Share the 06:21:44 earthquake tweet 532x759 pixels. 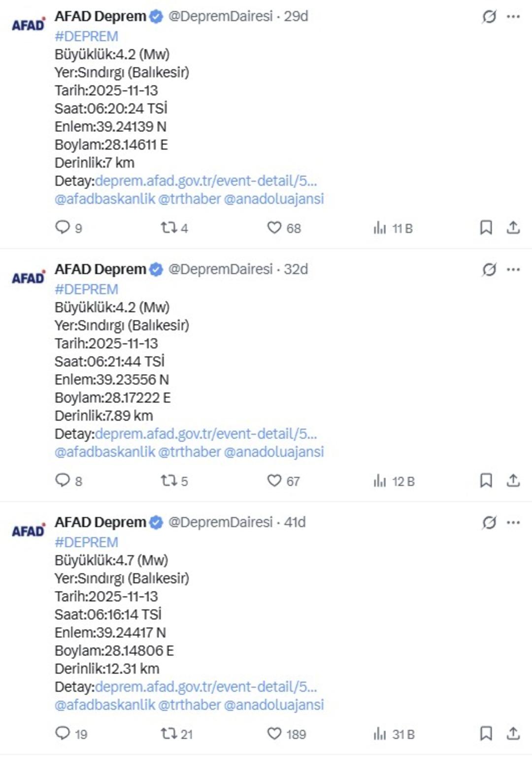pyautogui.click(x=513, y=480)
